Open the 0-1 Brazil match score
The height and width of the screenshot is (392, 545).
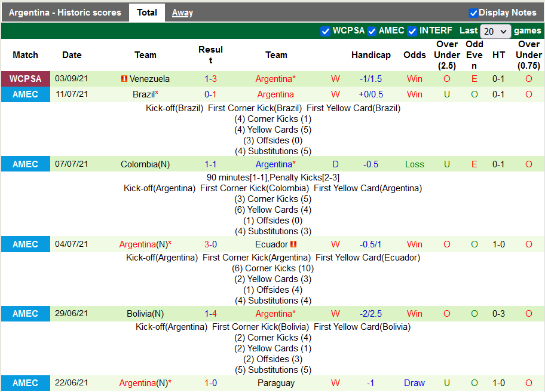pyautogui.click(x=210, y=94)
